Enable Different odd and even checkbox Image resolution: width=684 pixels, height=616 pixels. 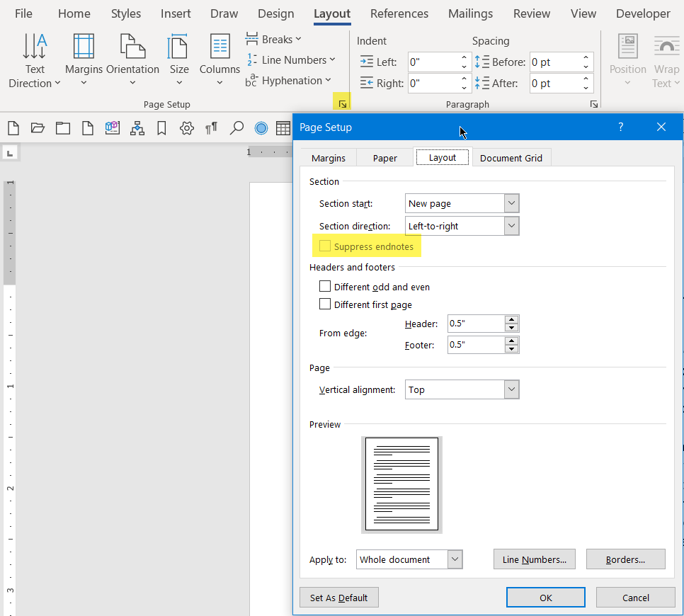pyautogui.click(x=325, y=287)
